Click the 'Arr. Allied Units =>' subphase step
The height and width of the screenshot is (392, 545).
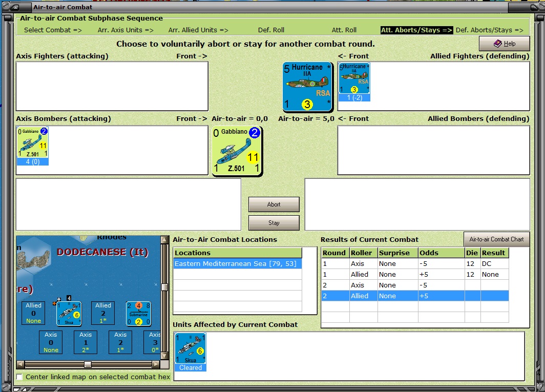tap(198, 30)
